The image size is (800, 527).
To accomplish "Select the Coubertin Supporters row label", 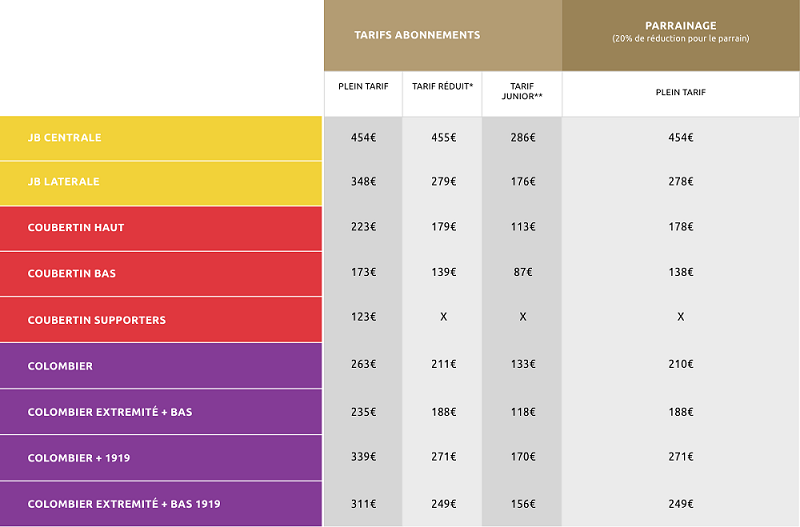I will [x=97, y=320].
